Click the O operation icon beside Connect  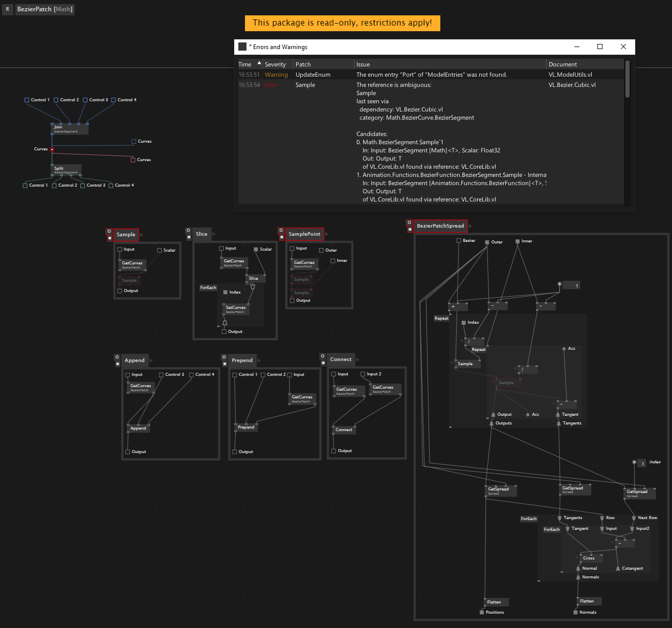322,356
